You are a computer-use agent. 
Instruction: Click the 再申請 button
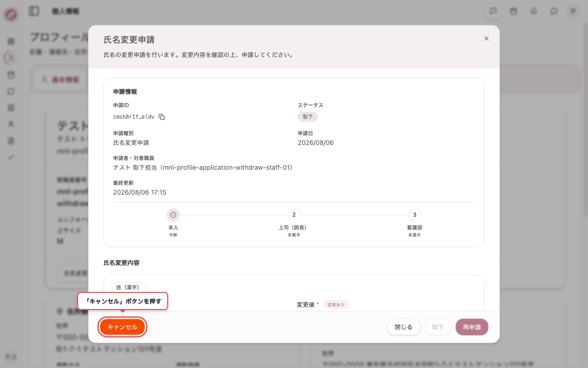click(x=472, y=327)
